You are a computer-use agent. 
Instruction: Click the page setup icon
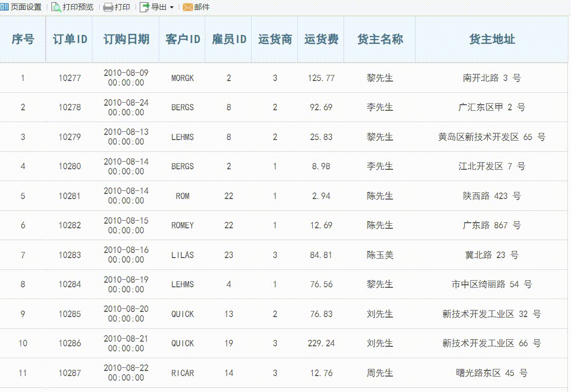click(5, 7)
